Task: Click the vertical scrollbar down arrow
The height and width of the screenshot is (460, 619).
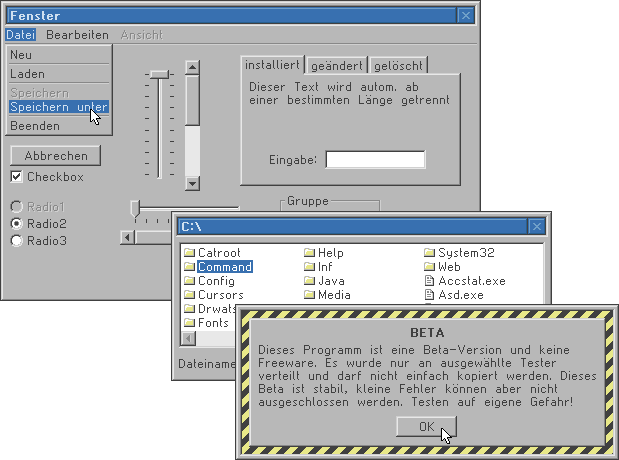Action: (x=193, y=184)
